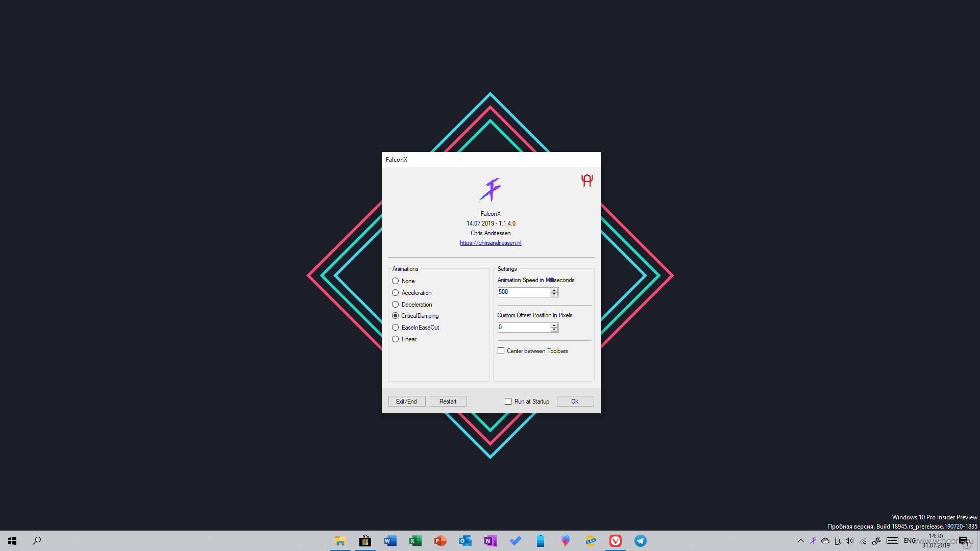The image size is (980, 551).
Task: Click the FalconX tray icon
Action: click(x=813, y=541)
